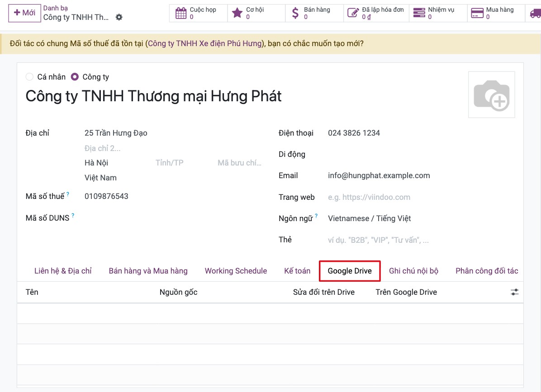Switch to the Phân công đối tác tab
The image size is (541, 392).
(487, 271)
